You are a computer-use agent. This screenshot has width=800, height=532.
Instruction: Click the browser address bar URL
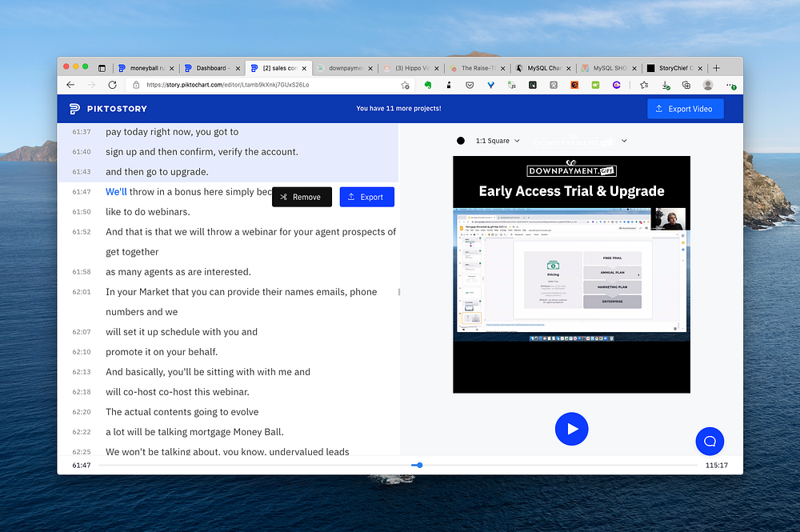(227, 85)
